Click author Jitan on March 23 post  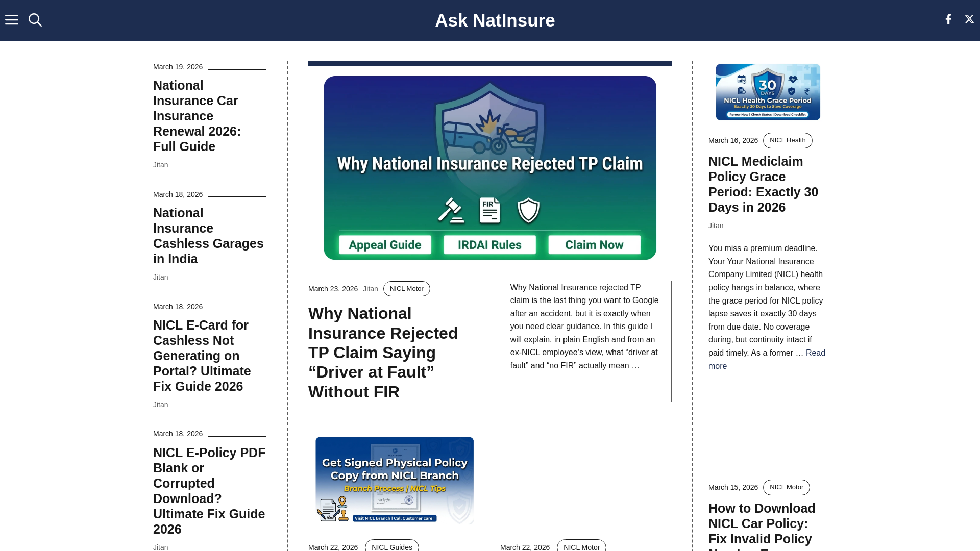[x=371, y=289]
